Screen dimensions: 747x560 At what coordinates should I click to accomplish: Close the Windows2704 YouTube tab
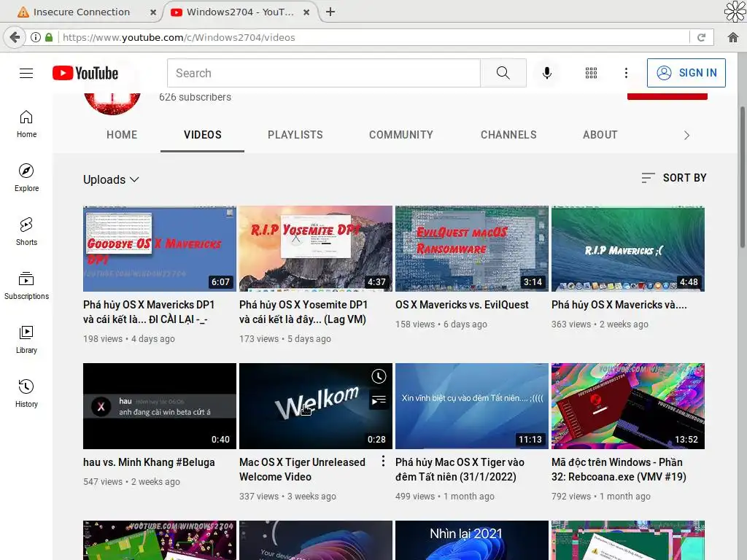pyautogui.click(x=306, y=12)
